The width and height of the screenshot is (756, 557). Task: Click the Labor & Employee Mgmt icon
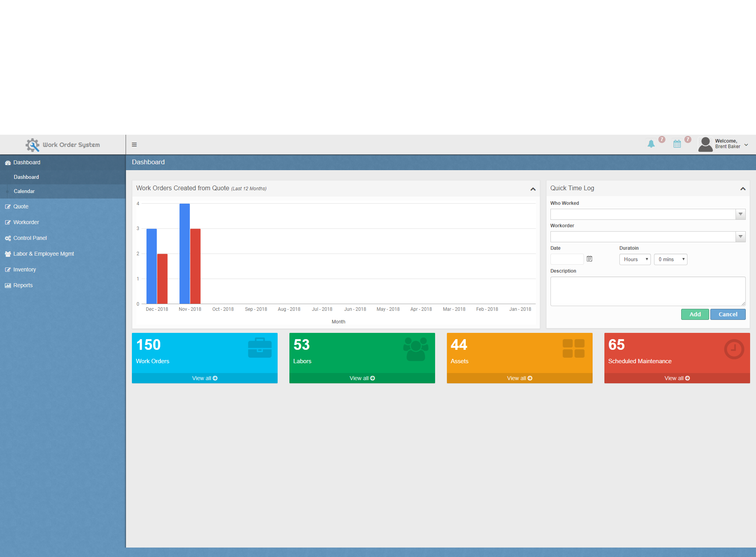(x=9, y=254)
